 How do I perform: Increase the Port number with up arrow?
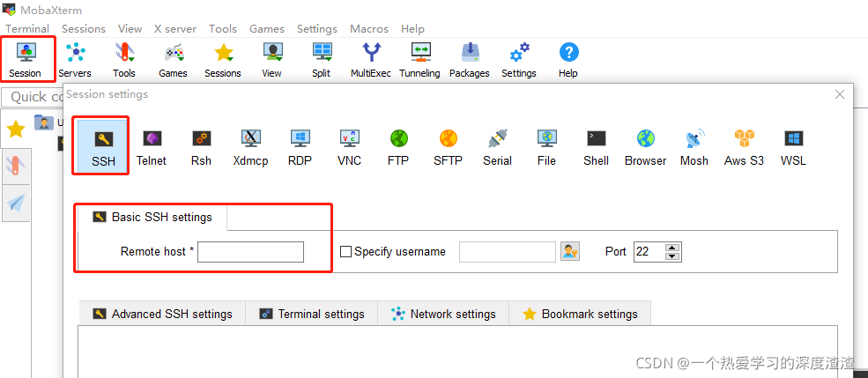pyautogui.click(x=672, y=248)
